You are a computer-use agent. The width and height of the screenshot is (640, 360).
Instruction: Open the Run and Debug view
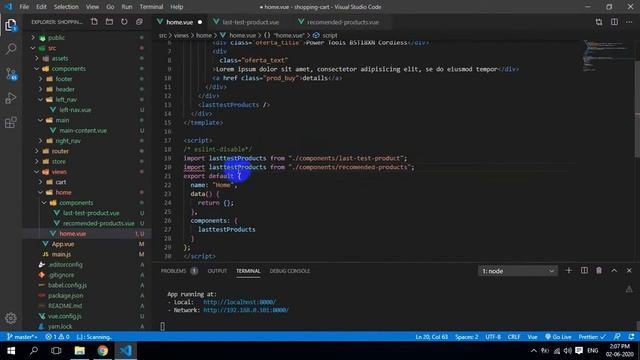point(11,98)
